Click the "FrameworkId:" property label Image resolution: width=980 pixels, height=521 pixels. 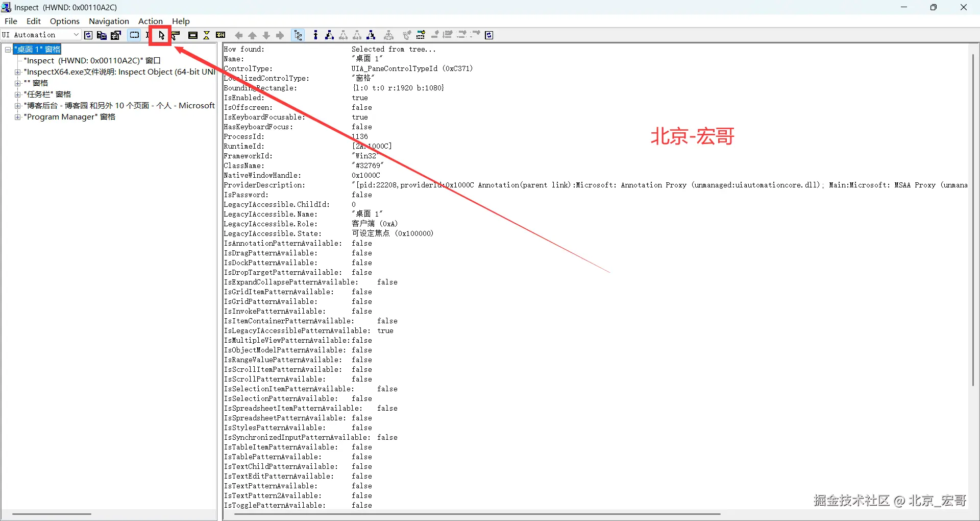248,156
